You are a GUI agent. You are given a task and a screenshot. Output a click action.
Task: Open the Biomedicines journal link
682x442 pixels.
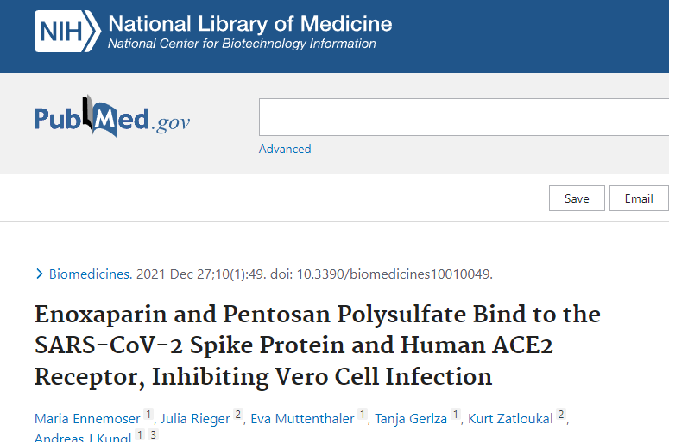point(90,274)
